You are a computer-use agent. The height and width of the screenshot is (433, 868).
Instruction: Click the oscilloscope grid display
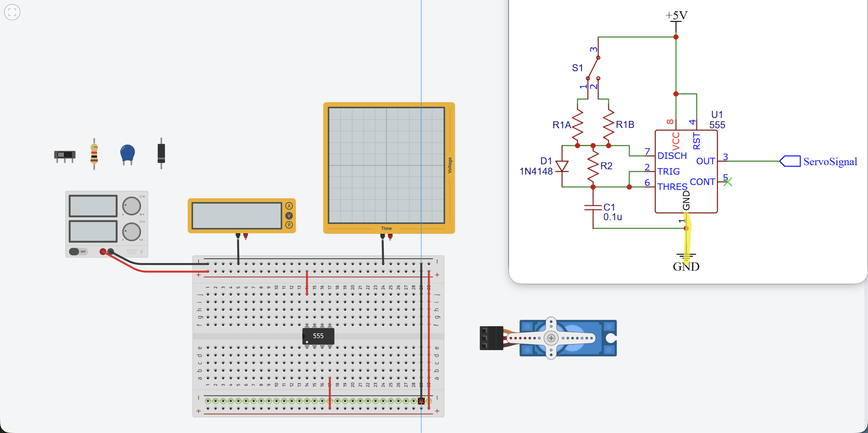[x=387, y=165]
